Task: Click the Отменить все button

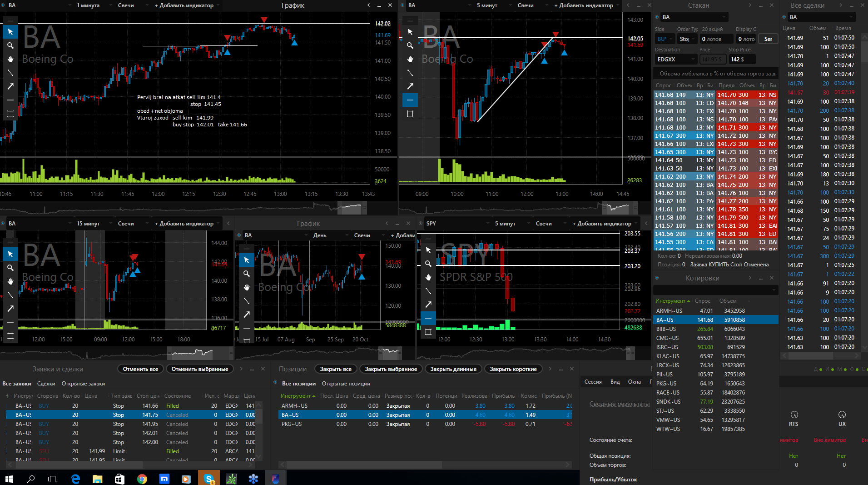Action: point(140,369)
